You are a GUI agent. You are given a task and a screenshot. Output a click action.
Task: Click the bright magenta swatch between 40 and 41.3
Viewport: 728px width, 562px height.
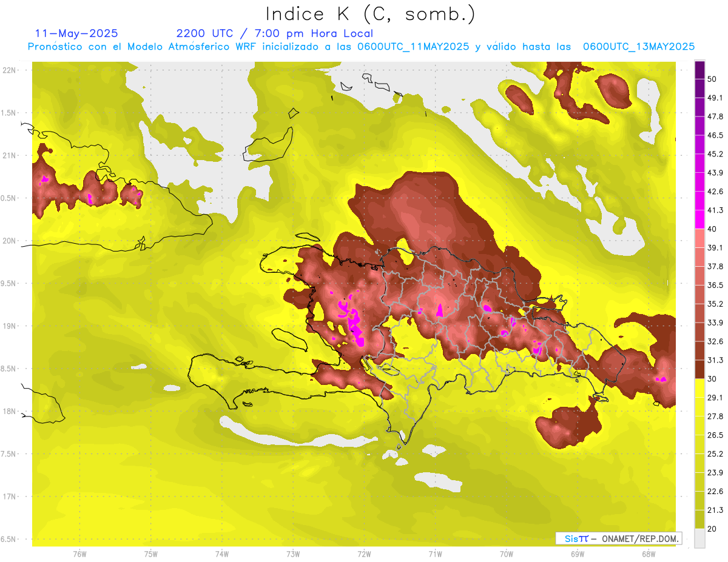coord(699,219)
